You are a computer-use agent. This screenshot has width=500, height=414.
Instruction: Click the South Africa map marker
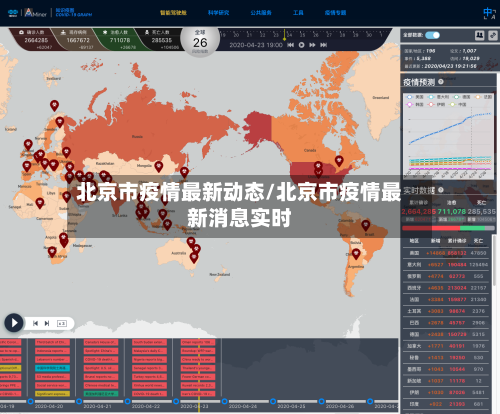52,252
